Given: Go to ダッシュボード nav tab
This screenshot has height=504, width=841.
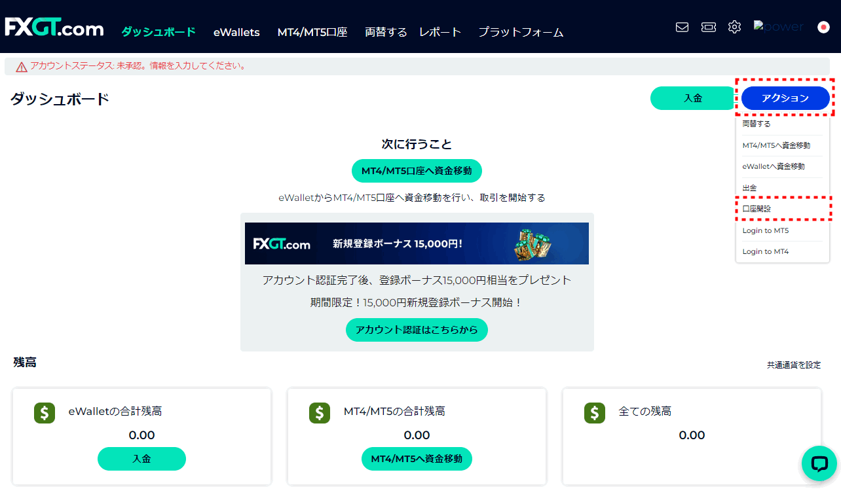Looking at the screenshot, I should pyautogui.click(x=159, y=31).
